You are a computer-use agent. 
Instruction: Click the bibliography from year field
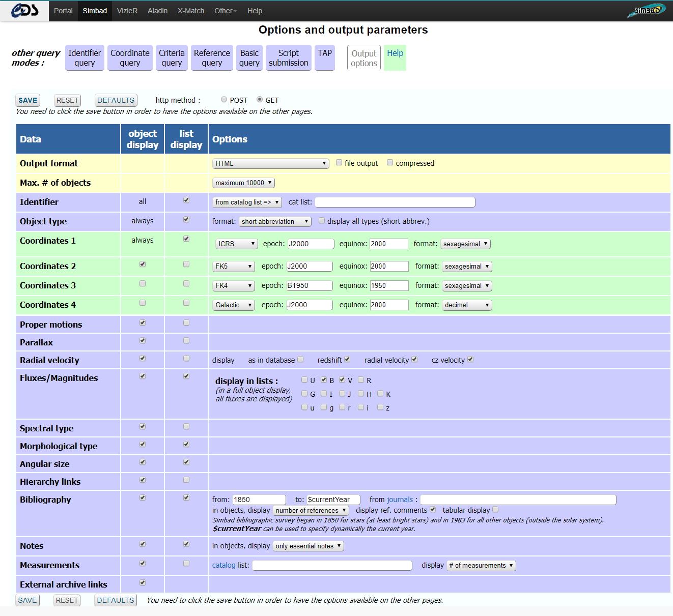point(259,500)
